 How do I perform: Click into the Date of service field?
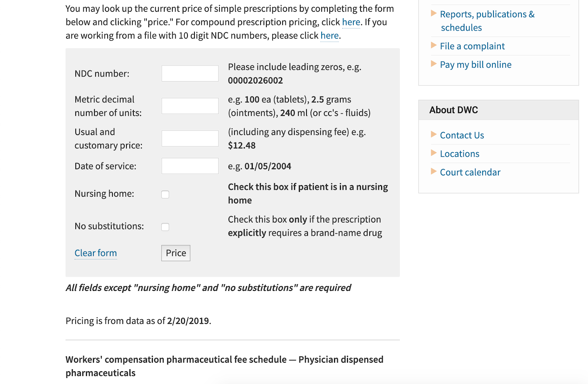click(190, 166)
